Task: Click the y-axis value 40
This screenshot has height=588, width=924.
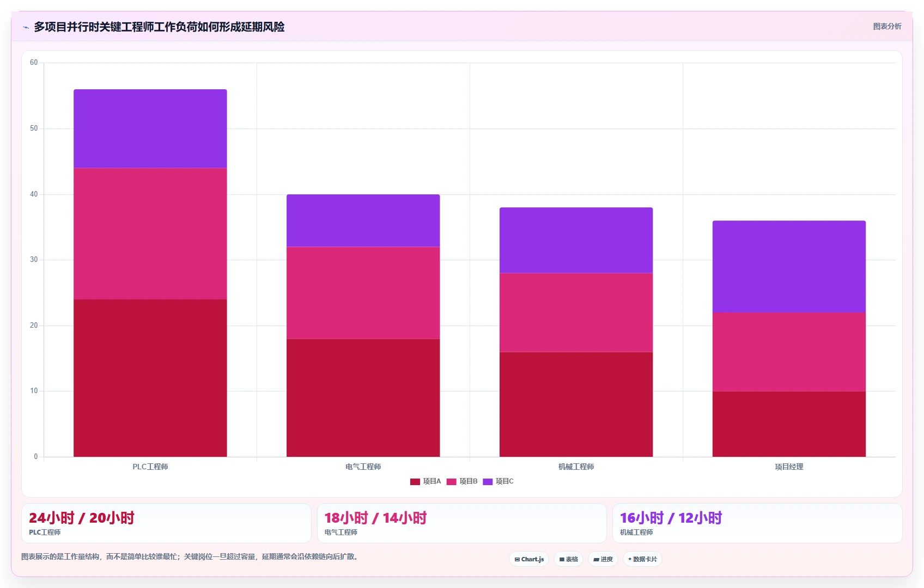Action: tap(34, 194)
